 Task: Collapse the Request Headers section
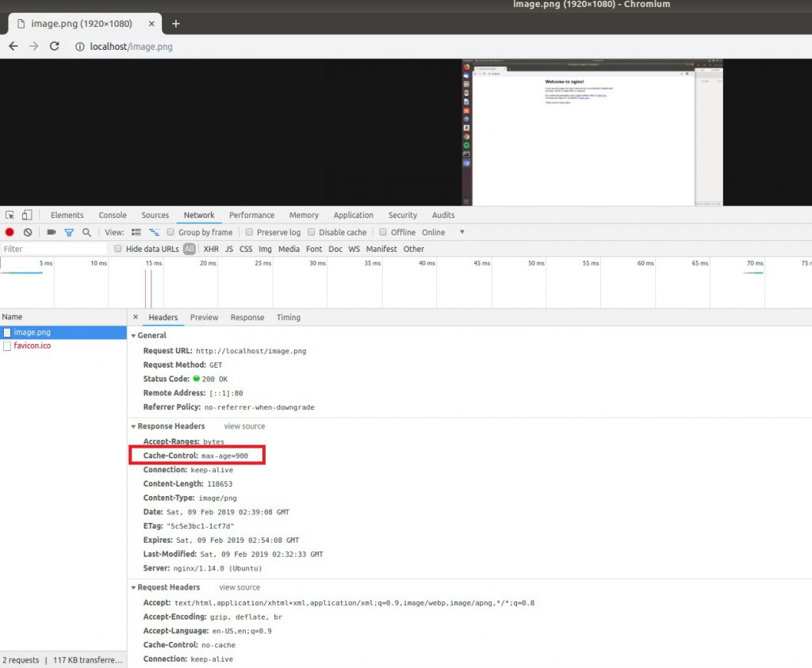pos(133,588)
